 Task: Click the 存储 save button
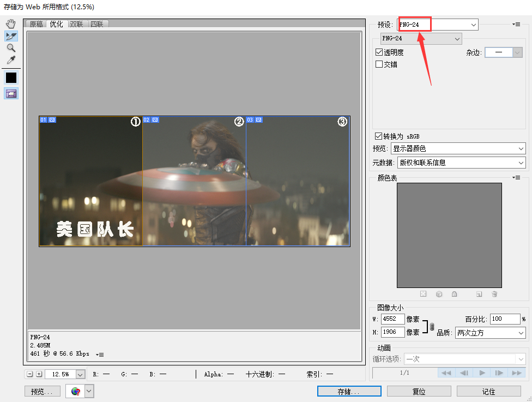click(x=349, y=391)
